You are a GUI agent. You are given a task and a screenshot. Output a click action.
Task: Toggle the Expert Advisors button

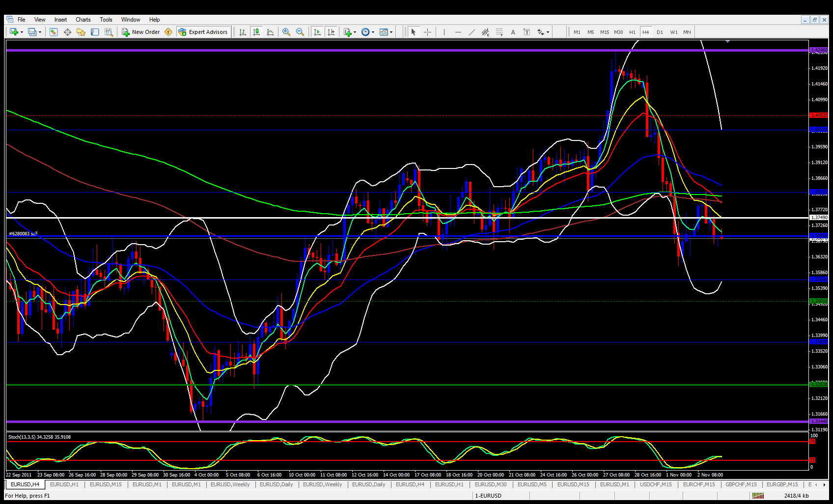(203, 32)
